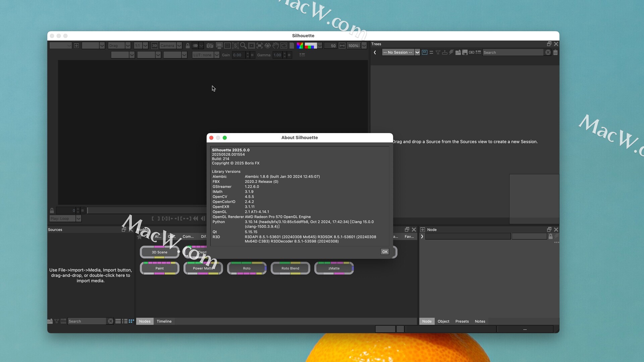Open the 1:1 zoom ratio dropdown
The width and height of the screenshot is (644, 362).
point(141,46)
